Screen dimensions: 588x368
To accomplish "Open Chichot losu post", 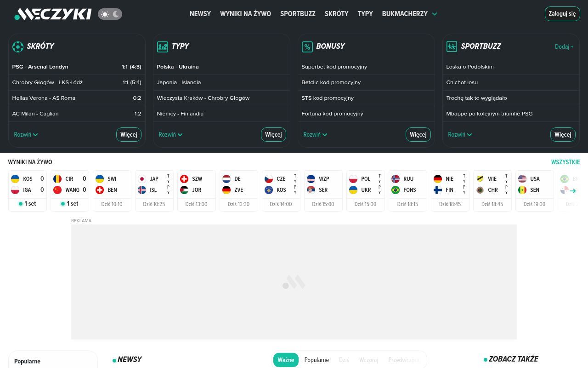I will (511, 82).
